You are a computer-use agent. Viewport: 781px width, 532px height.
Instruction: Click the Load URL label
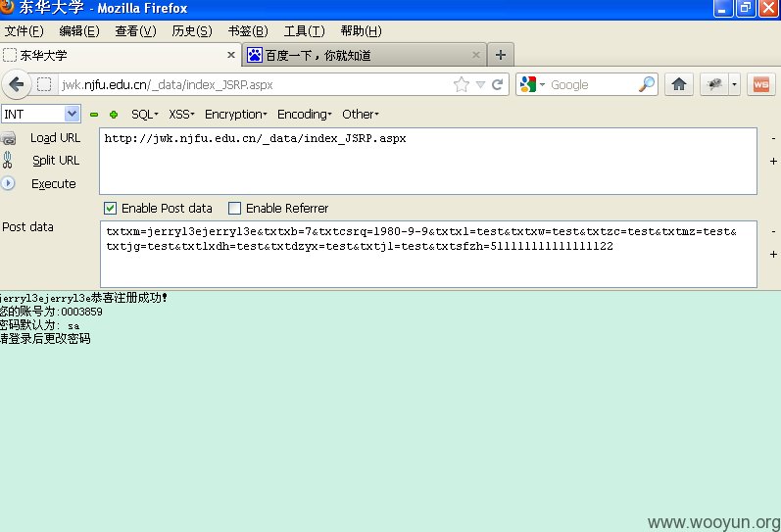(55, 138)
